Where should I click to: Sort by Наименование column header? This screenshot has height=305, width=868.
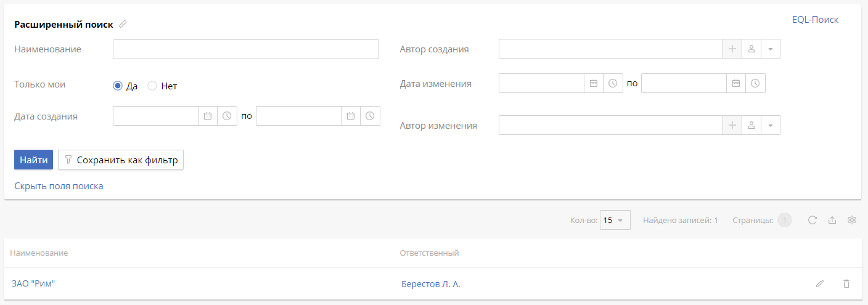[x=39, y=253]
